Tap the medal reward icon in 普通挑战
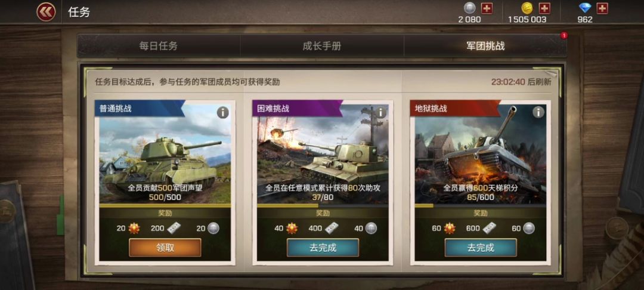 [134, 229]
